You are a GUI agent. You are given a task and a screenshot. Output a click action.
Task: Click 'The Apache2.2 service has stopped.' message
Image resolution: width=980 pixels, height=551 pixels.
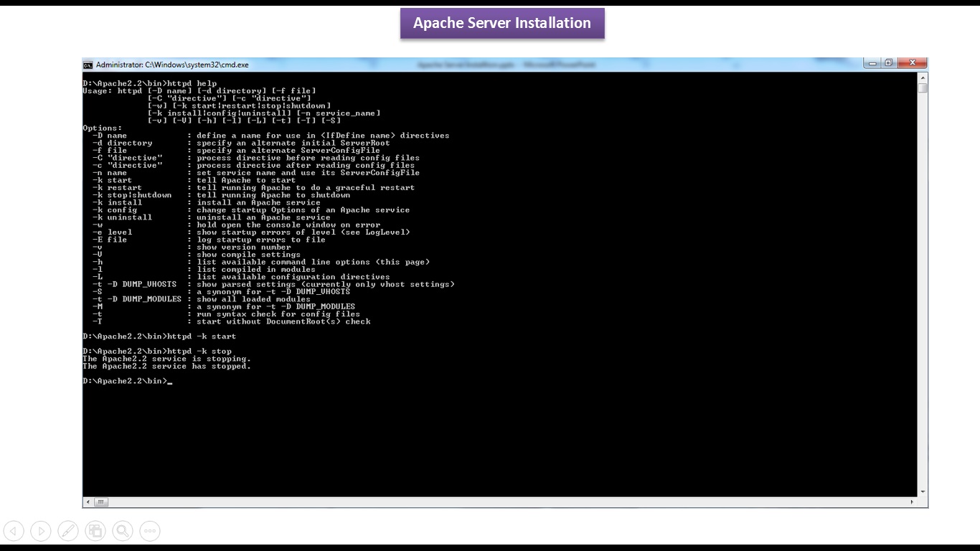coord(166,366)
